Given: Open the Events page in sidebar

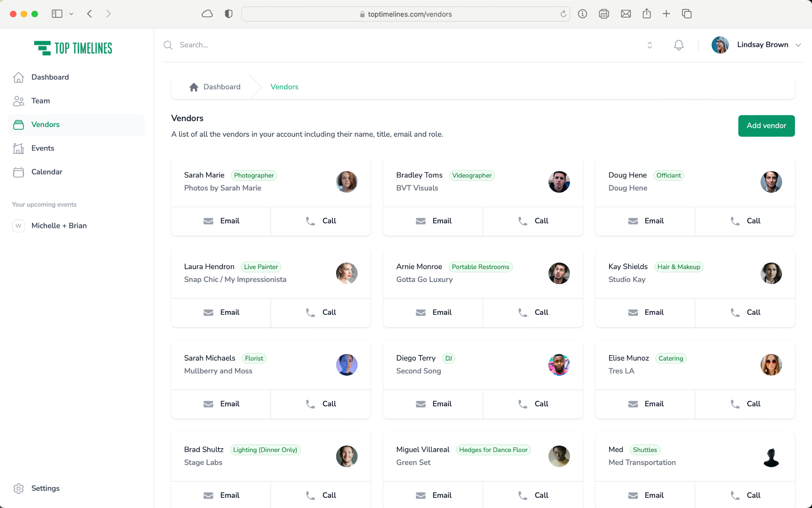Looking at the screenshot, I should pyautogui.click(x=43, y=148).
